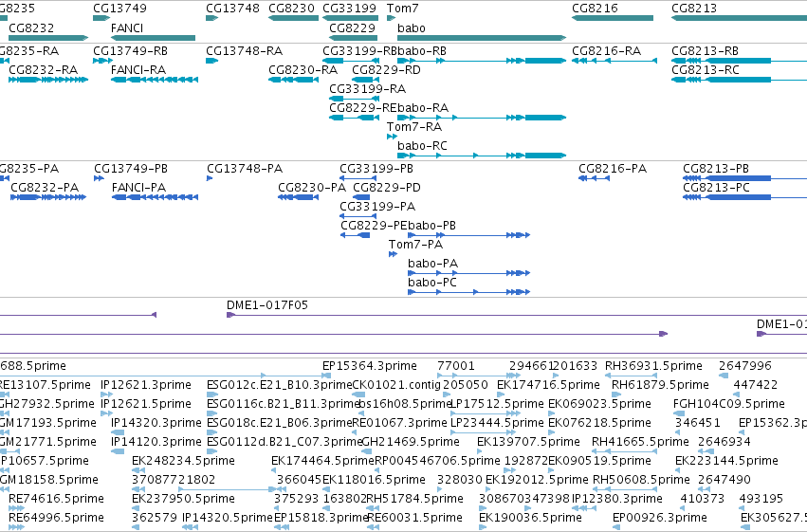Select the RH61879.5prime EST label

660,385
